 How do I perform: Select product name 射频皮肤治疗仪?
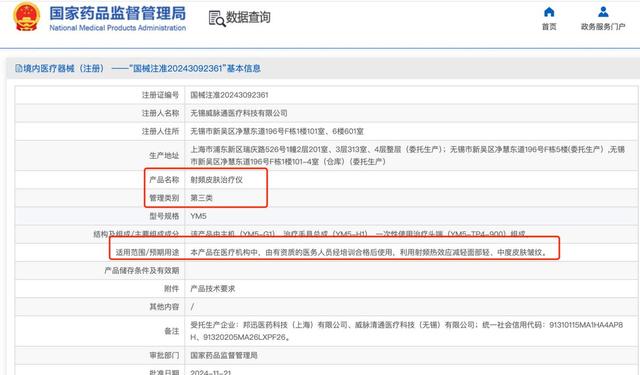[x=216, y=180]
